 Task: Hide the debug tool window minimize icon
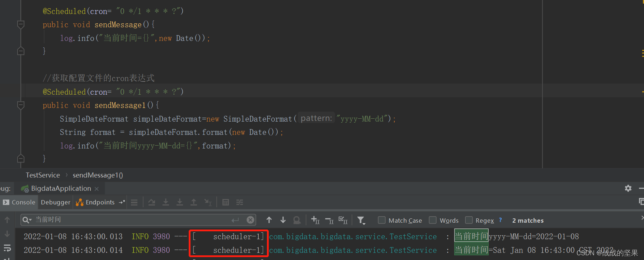tap(641, 188)
